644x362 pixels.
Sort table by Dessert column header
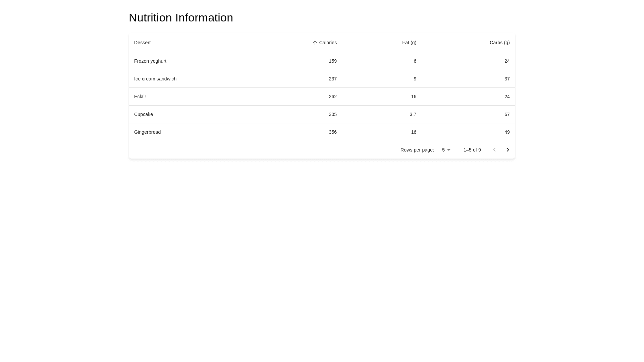tap(142, 43)
